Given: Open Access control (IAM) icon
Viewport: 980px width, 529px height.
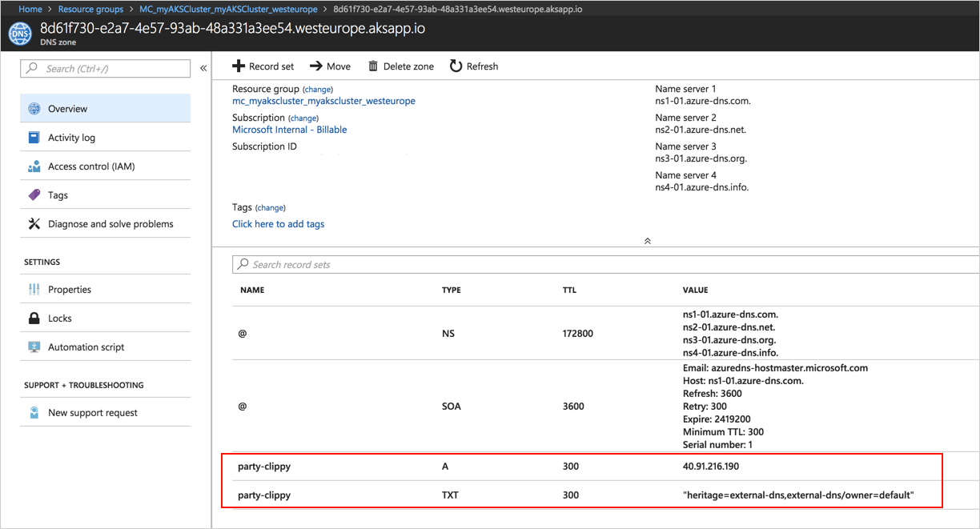Looking at the screenshot, I should [x=34, y=166].
